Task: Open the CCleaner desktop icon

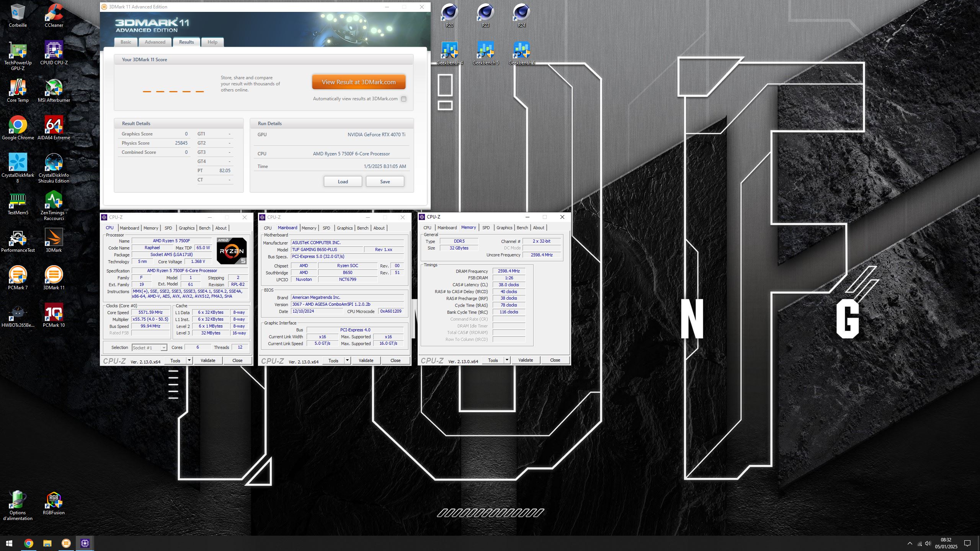Action: (x=54, y=16)
